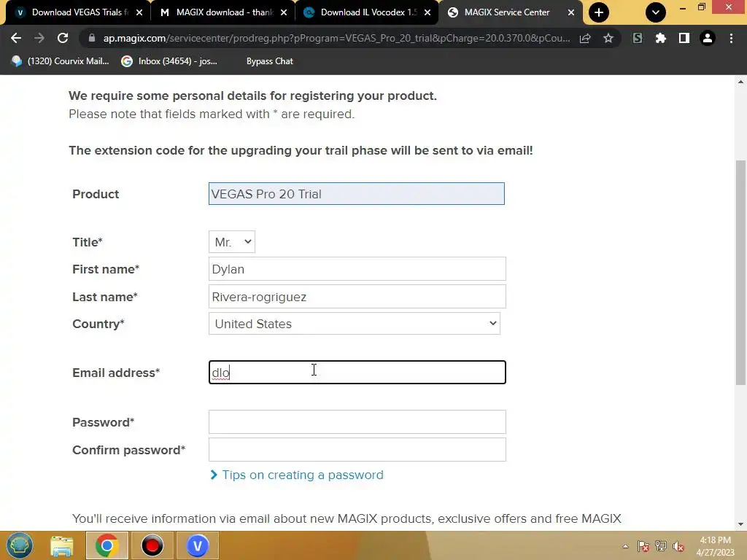Open the Bypass Chat bookmark
The width and height of the screenshot is (747, 560).
pyautogui.click(x=270, y=61)
